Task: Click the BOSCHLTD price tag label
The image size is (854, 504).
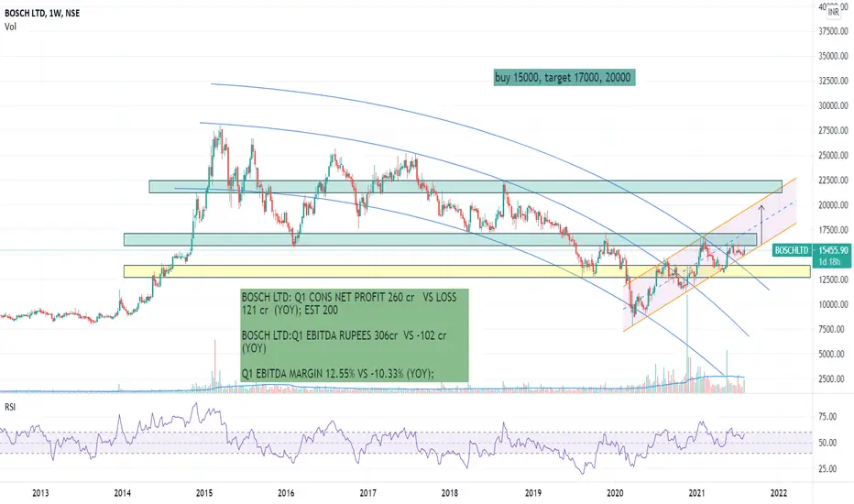Action: click(x=792, y=250)
